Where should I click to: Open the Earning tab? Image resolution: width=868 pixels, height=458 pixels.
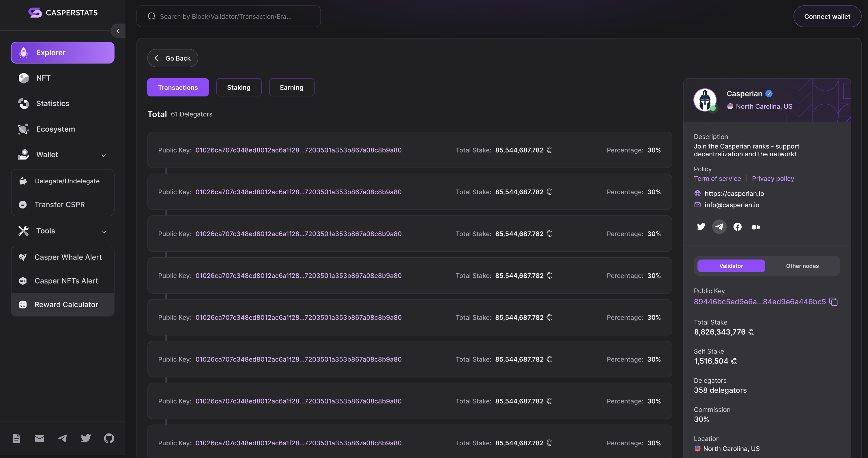[x=291, y=87]
